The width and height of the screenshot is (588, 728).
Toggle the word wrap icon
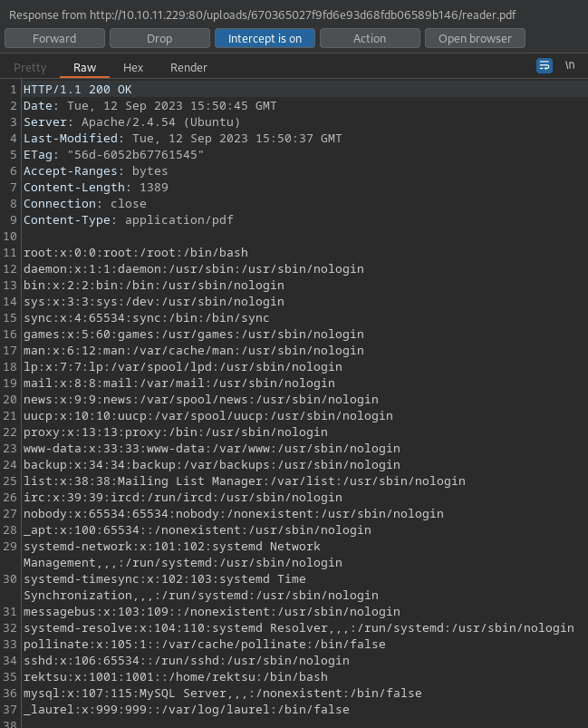[x=544, y=66]
